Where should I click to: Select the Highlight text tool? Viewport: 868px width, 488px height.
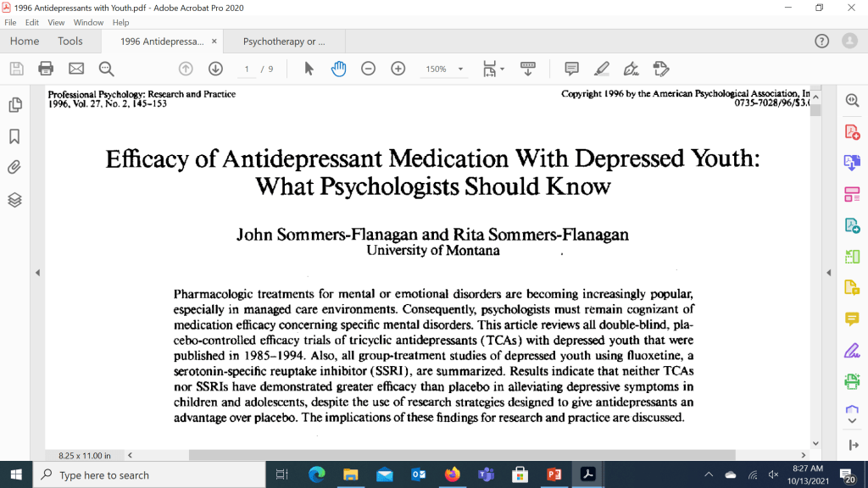(x=601, y=69)
